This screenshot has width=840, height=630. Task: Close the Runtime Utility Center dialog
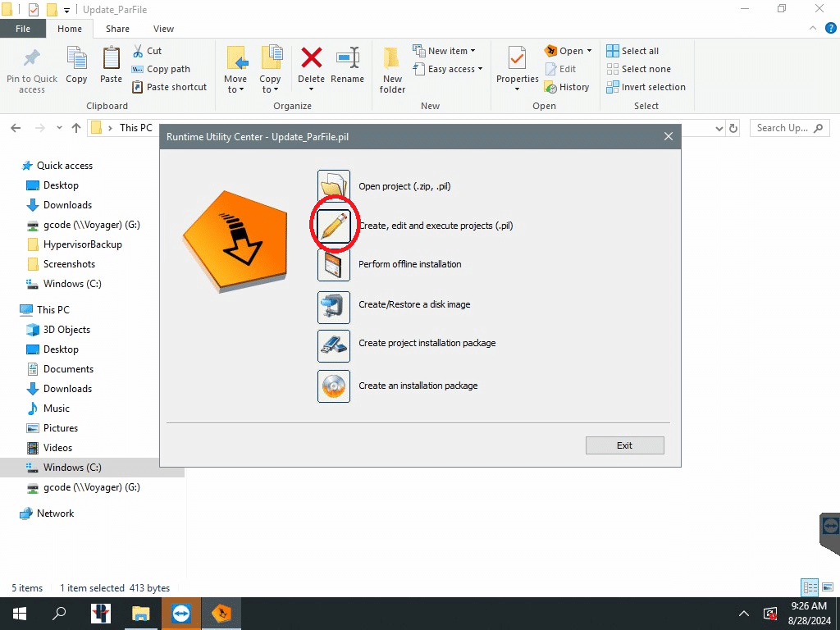click(x=669, y=136)
